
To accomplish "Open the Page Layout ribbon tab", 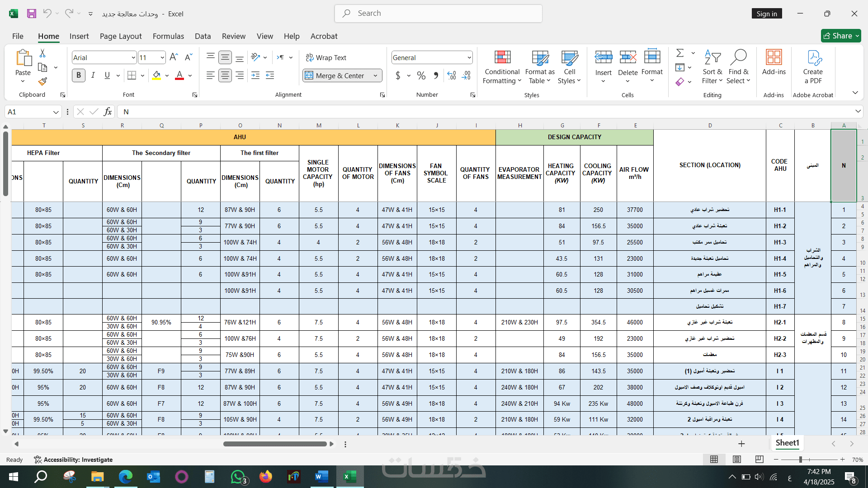I will [121, 36].
